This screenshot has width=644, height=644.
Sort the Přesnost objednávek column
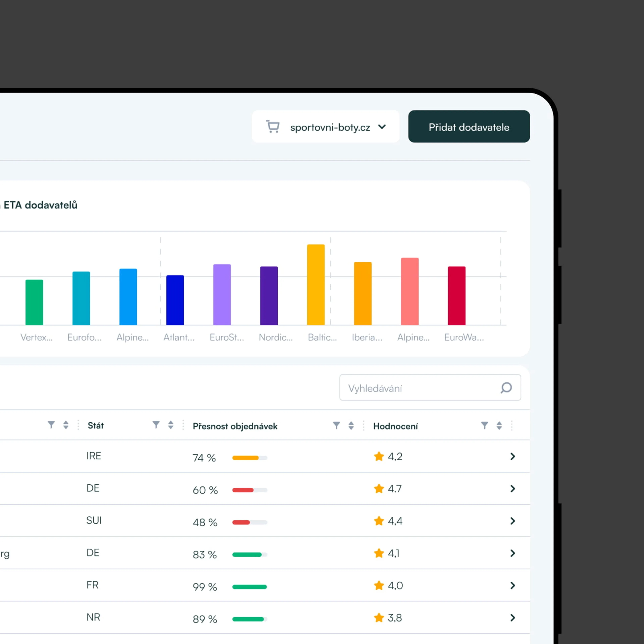coord(351,425)
